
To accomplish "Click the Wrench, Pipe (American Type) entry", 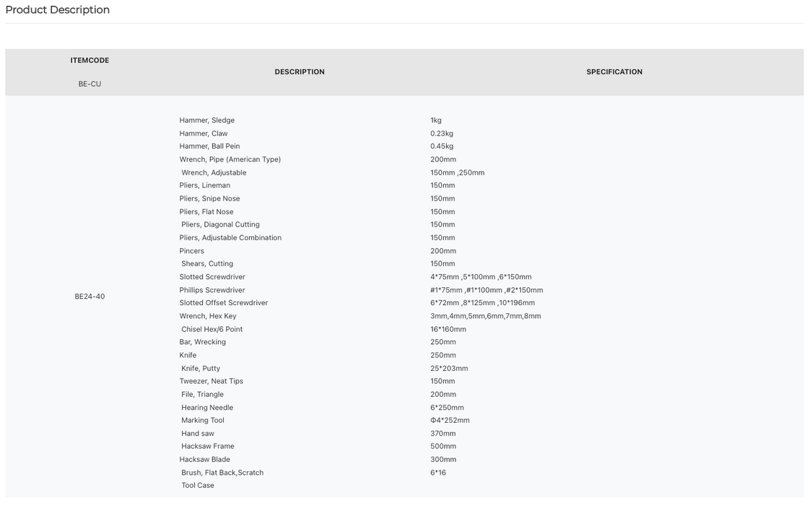I will click(x=230, y=159).
